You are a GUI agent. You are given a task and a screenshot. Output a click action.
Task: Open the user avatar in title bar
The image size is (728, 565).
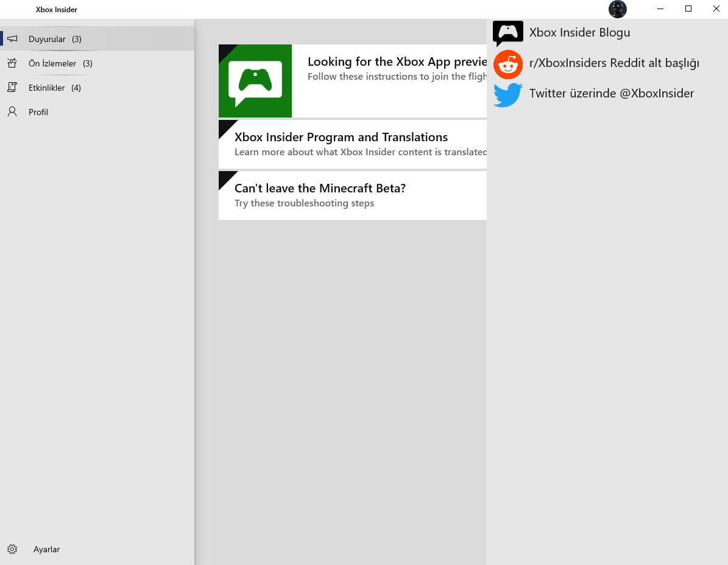(618, 9)
